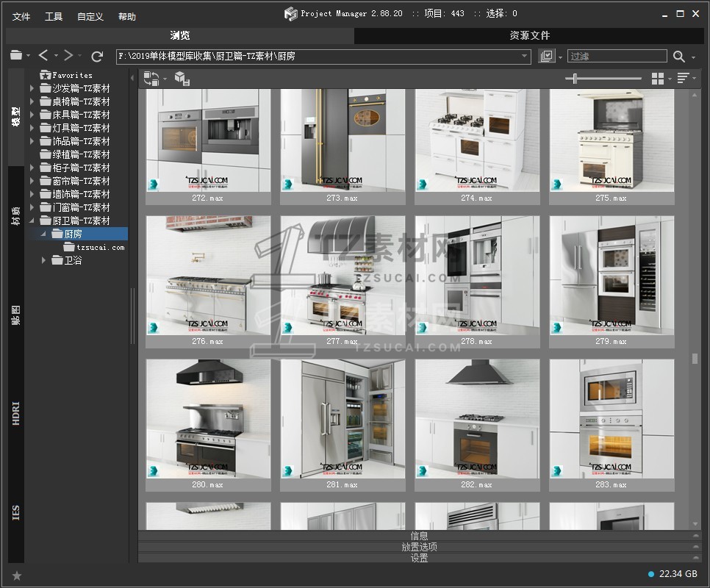Viewport: 710px width, 588px height.
Task: Expand the 沙发篇-TZ素材 tree folder
Action: (x=32, y=88)
